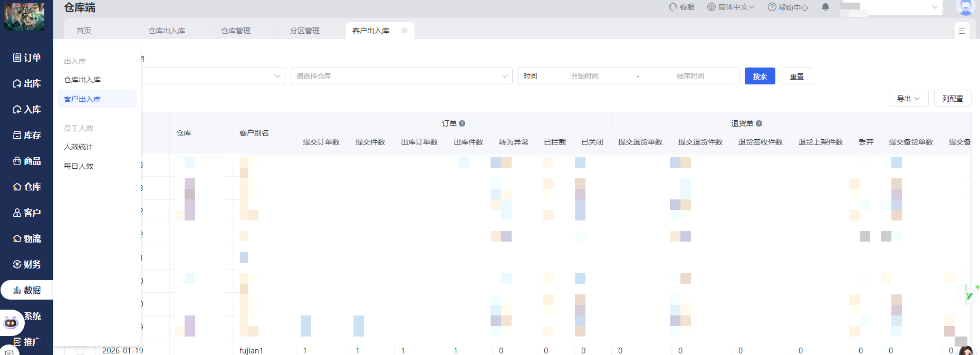
Task: Open the tab list menu icon
Action: (962, 31)
